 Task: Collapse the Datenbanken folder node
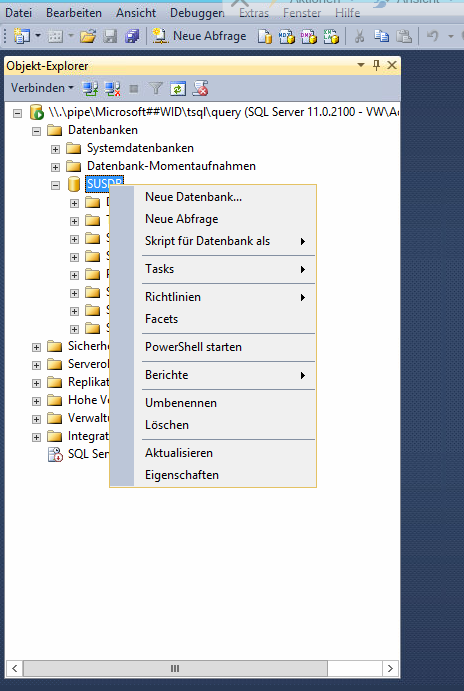37,131
